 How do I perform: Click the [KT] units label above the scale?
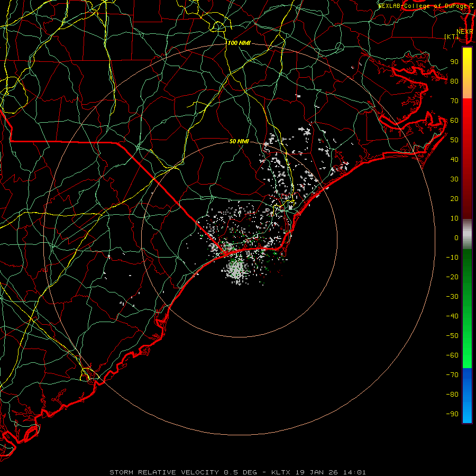(x=452, y=36)
